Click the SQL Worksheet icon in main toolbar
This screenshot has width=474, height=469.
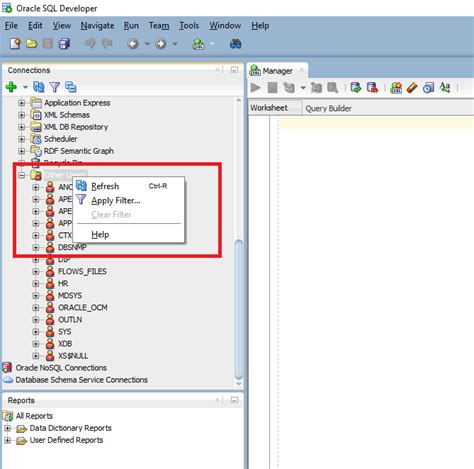pyautogui.click(x=198, y=44)
